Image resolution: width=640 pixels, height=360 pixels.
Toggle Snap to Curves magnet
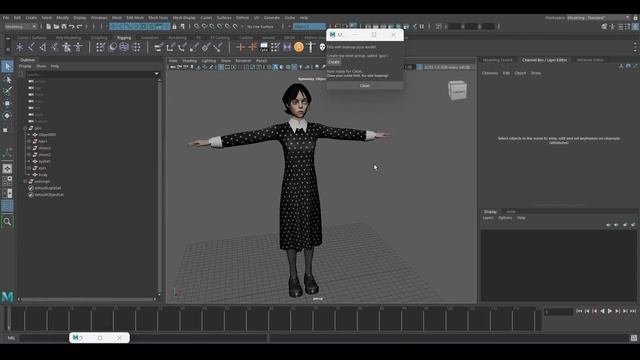pyautogui.click(x=204, y=27)
